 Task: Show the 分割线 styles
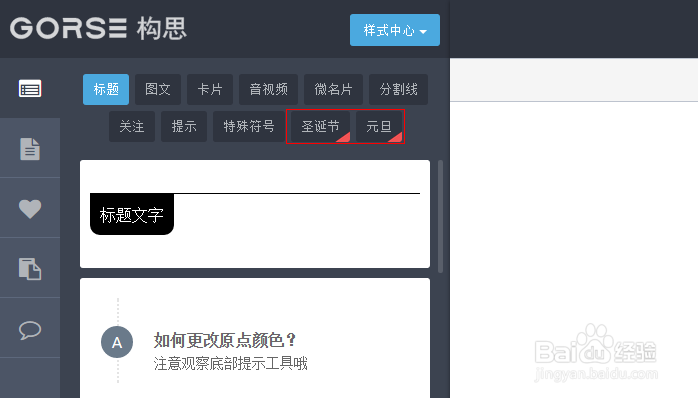398,89
